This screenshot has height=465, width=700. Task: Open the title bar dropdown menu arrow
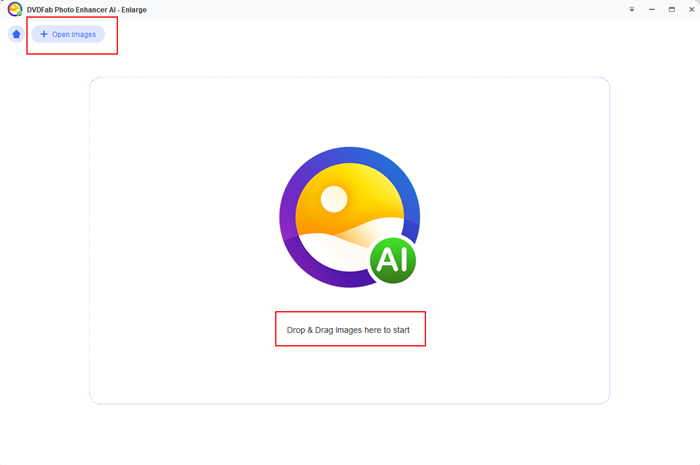coord(632,9)
